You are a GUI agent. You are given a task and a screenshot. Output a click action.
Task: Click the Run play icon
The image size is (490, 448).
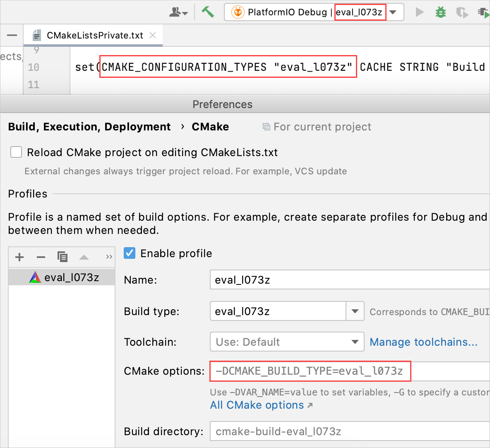(x=420, y=12)
